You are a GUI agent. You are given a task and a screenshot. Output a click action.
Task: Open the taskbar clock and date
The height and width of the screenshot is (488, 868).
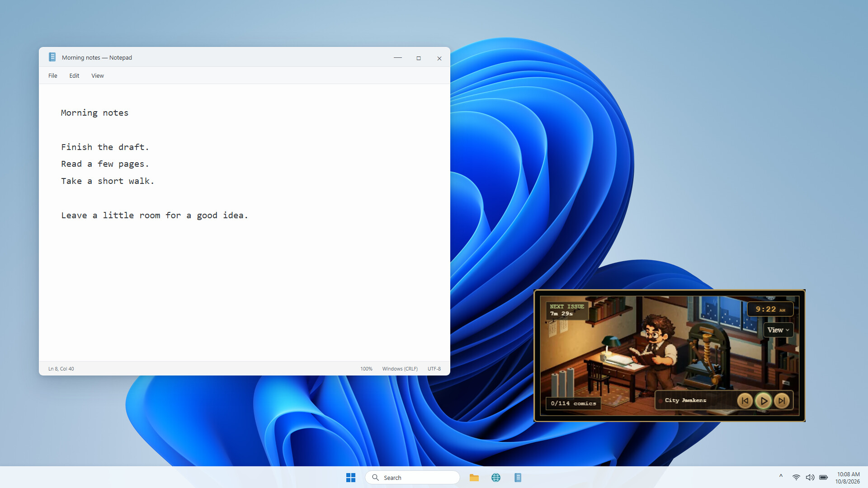[x=848, y=478]
